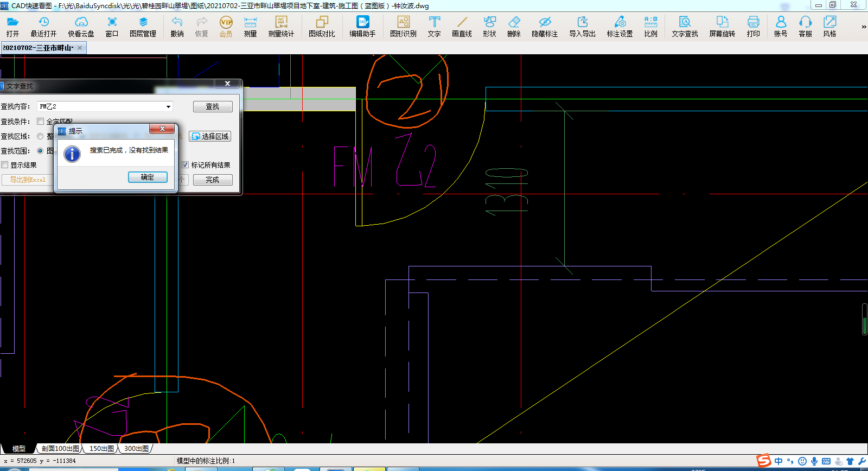Click the 选择区域 select region button

(210, 136)
